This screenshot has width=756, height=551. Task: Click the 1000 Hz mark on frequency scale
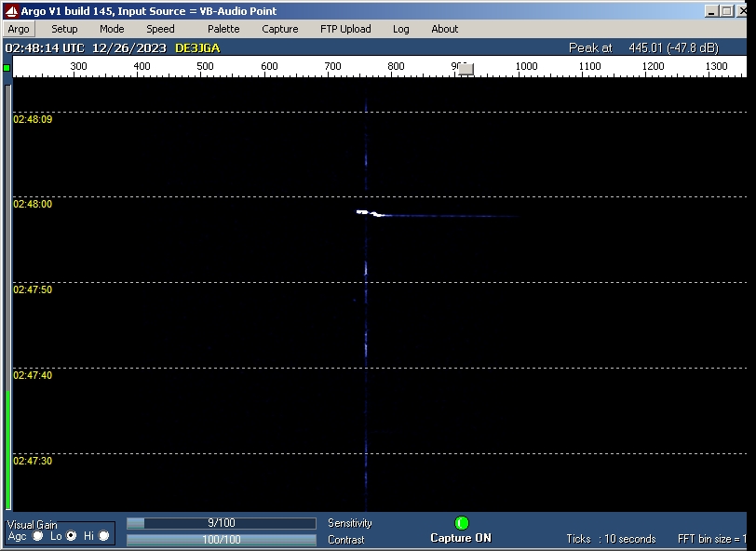click(x=527, y=66)
